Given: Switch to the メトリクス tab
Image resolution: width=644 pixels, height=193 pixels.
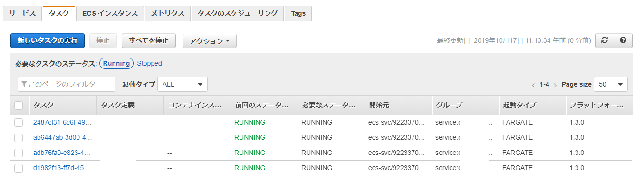Looking at the screenshot, I should point(167,13).
